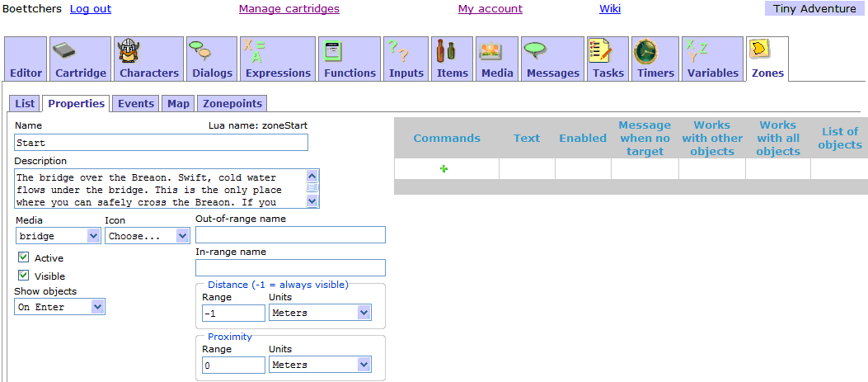
Task: Click the Out-of-range name input field
Action: 290,235
